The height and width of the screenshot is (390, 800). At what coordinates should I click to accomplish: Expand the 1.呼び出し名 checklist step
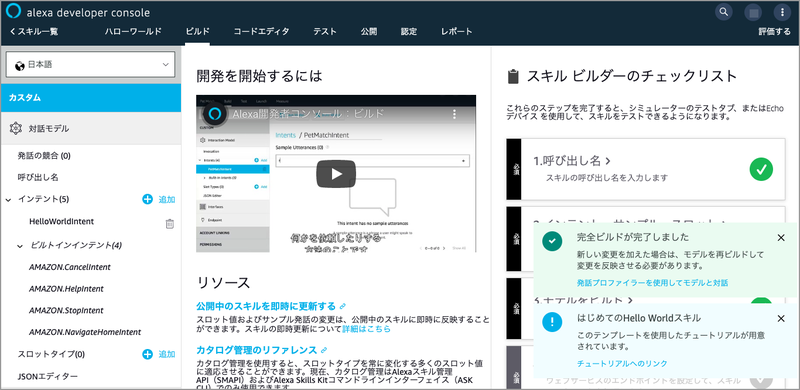(x=572, y=161)
